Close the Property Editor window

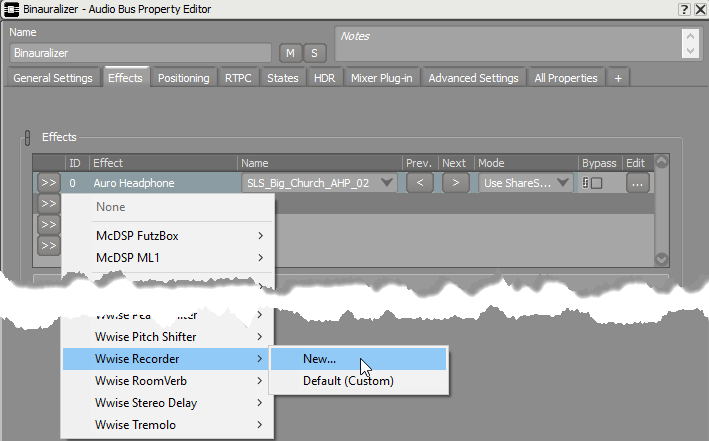point(700,9)
